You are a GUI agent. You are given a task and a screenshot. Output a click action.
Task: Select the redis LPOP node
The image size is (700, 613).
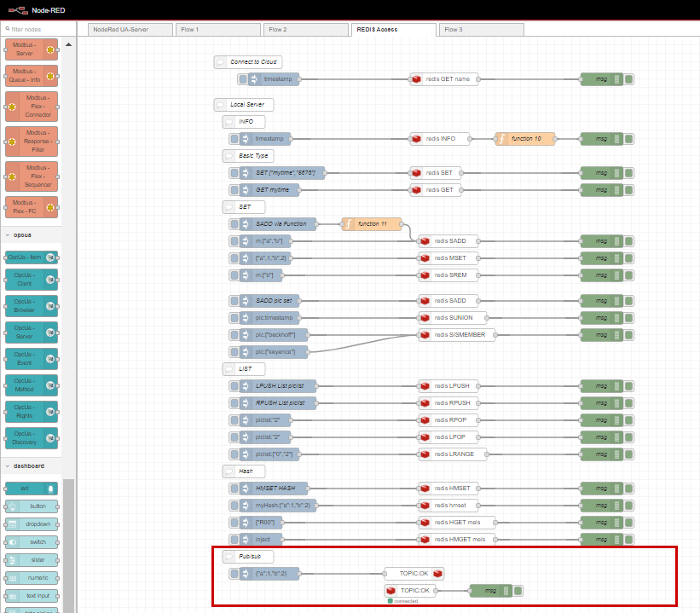click(448, 437)
